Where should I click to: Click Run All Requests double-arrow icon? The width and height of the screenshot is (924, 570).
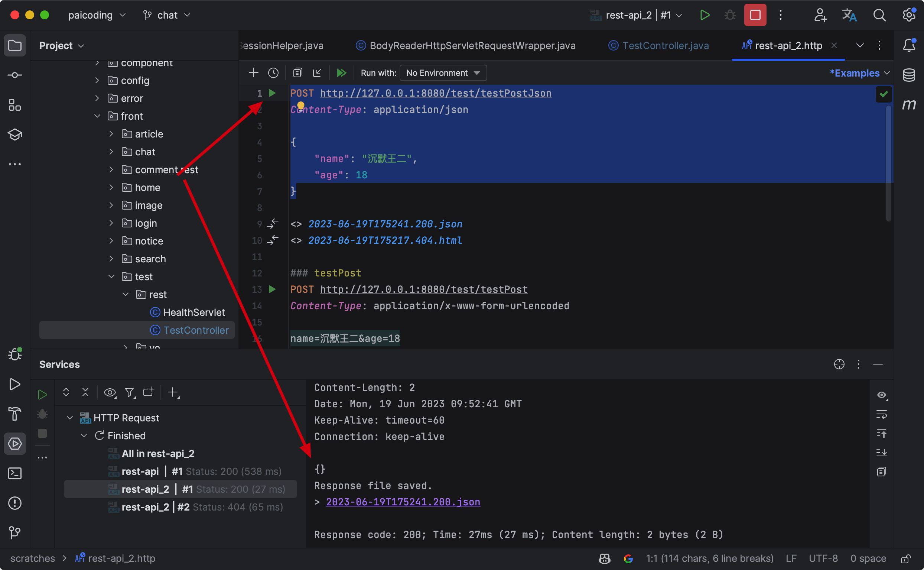[341, 73]
